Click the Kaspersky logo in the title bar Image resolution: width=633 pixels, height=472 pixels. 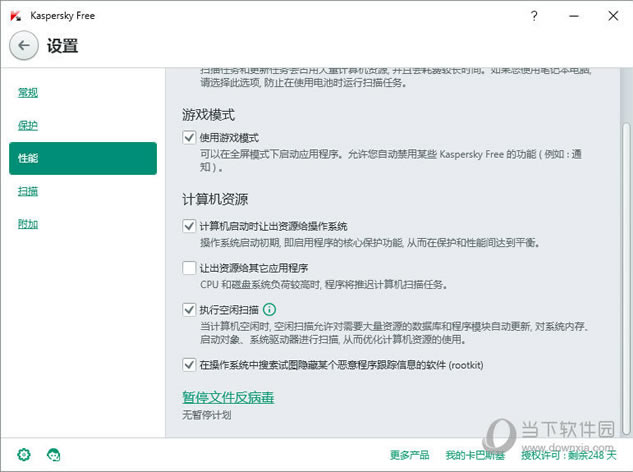tap(16, 16)
